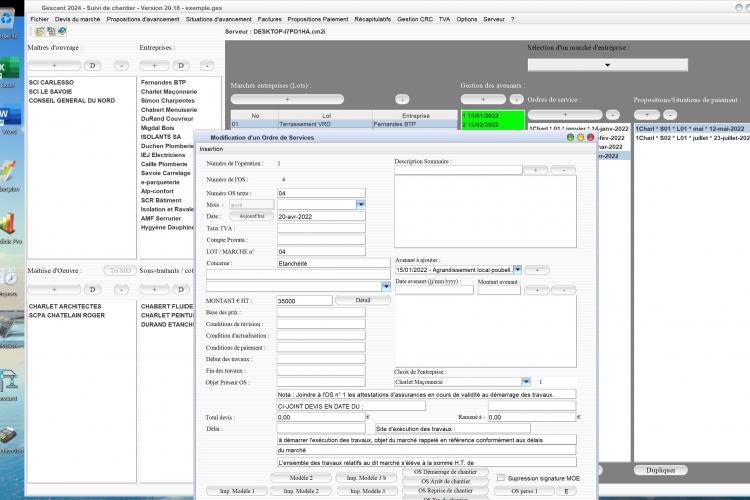This screenshot has width=750, height=500.
Task: Click the OS perso 1 button
Action: (x=524, y=491)
